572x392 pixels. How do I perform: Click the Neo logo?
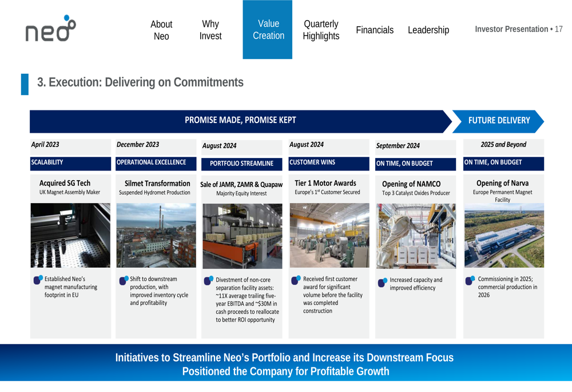click(x=51, y=29)
